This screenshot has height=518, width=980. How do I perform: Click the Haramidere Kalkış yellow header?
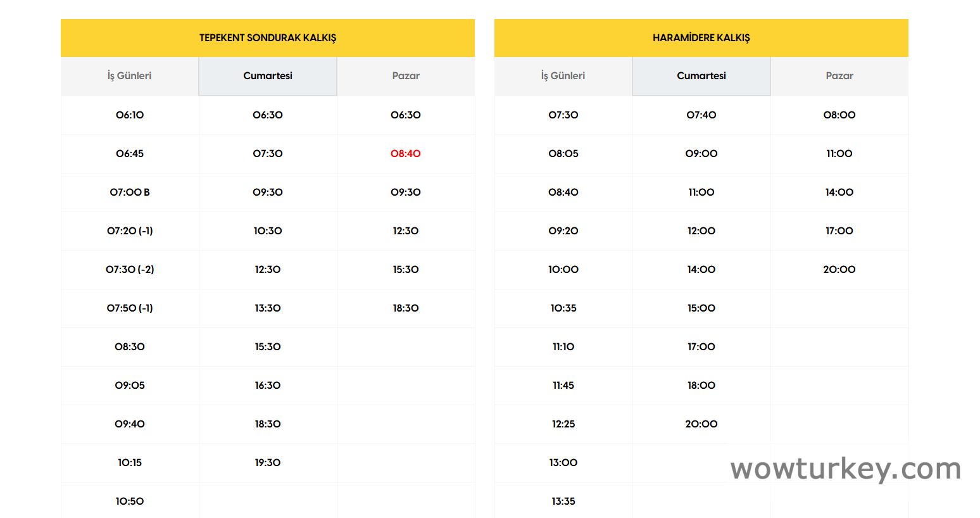[701, 38]
